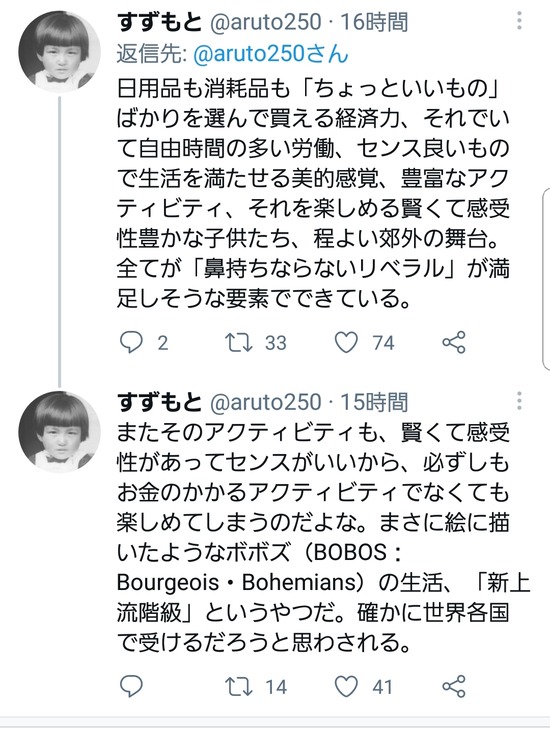Open すずもと display name in first tweet
Viewport: 550px width, 729px height.
[159, 22]
